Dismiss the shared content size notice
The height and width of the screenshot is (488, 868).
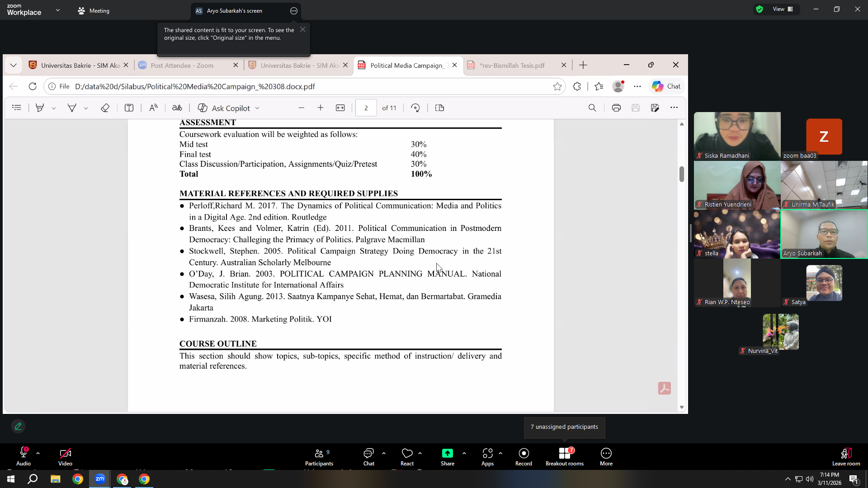click(303, 29)
